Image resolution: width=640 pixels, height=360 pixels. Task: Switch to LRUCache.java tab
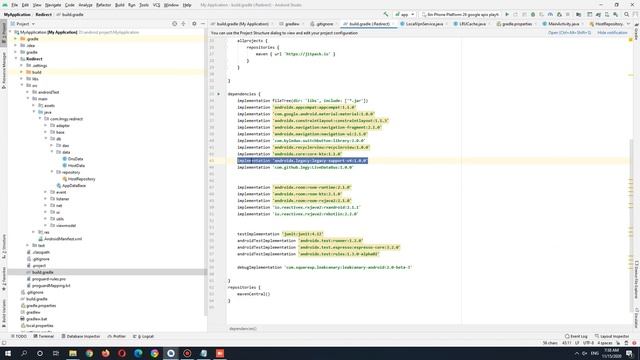tap(472, 24)
